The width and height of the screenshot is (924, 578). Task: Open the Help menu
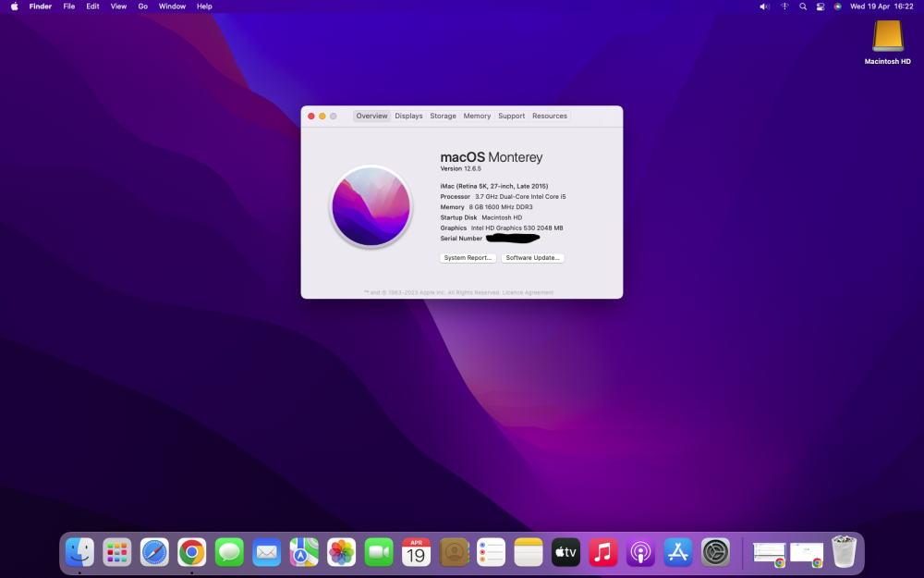click(204, 6)
